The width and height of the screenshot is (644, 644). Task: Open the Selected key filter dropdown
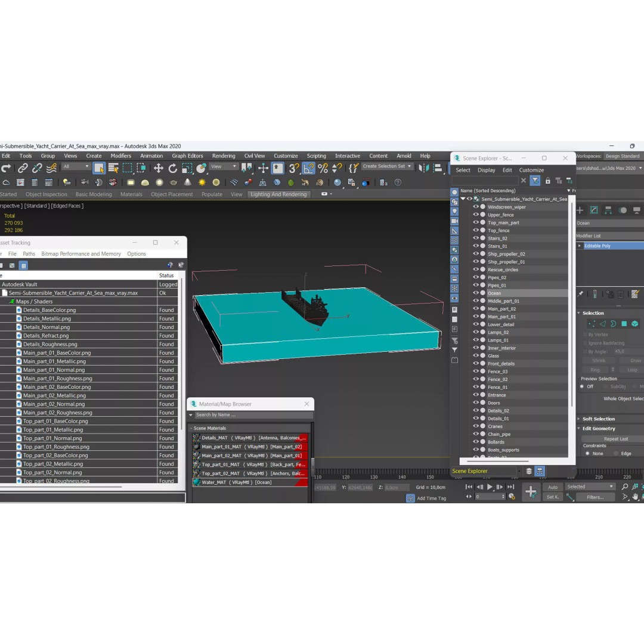pos(590,487)
